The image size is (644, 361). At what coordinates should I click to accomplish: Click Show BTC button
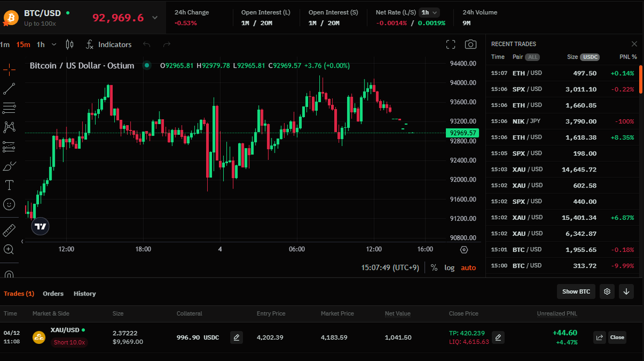coord(576,292)
